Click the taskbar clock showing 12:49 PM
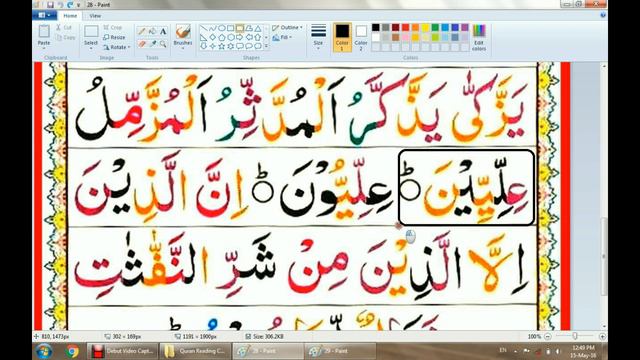This screenshot has width=640, height=360. click(583, 351)
